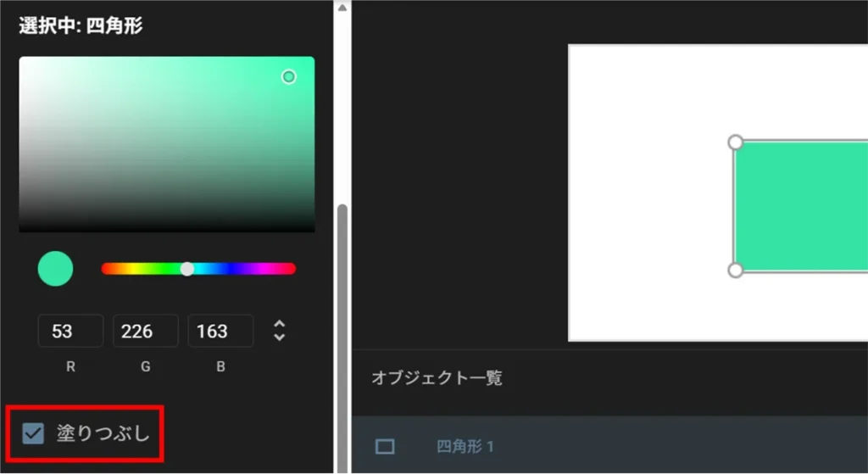Click the R value input field
Screen dimensions: 868x474
tap(70, 331)
